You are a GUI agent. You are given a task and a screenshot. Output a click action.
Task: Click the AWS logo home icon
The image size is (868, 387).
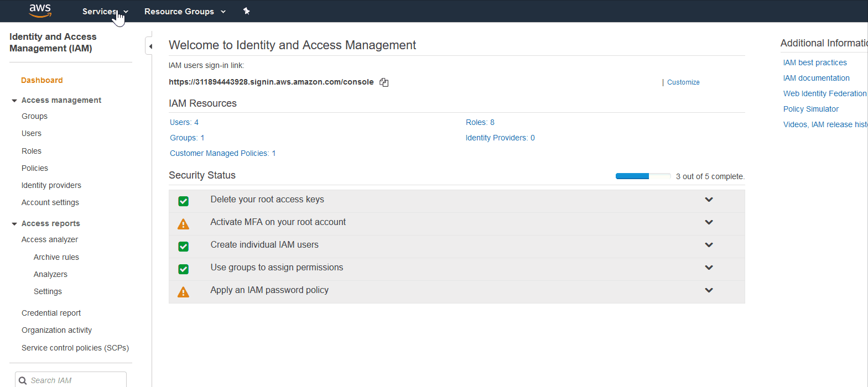(x=40, y=11)
